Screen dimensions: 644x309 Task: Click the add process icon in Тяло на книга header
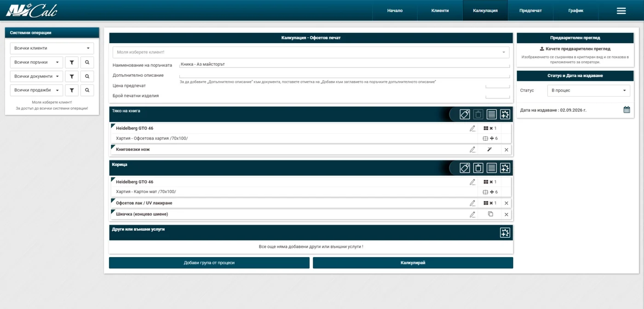tap(505, 114)
